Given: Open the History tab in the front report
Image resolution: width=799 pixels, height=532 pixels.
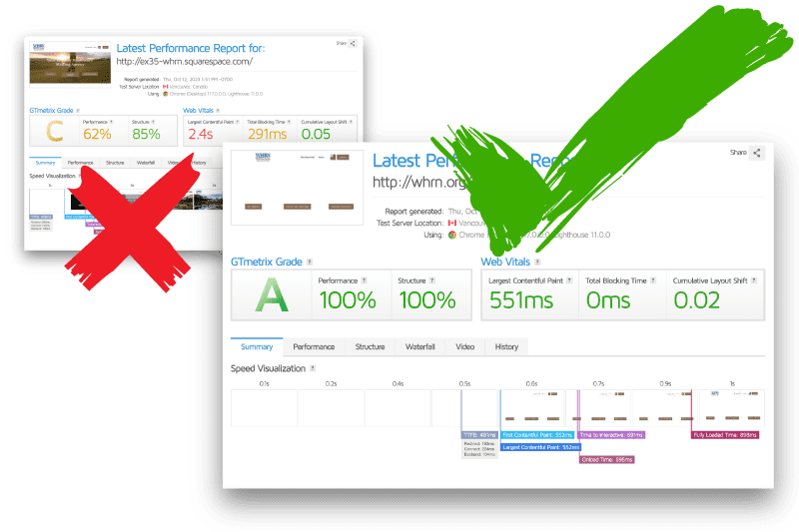Looking at the screenshot, I should (x=506, y=346).
